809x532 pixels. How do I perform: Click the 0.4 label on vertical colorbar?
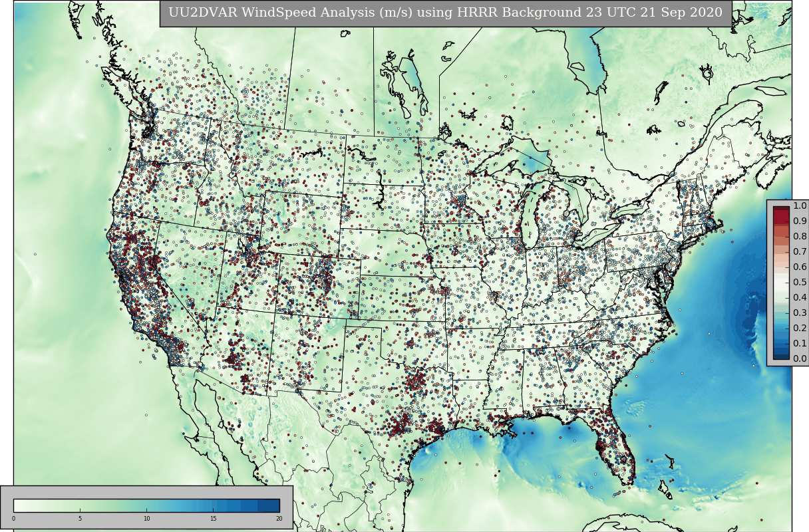[x=800, y=298]
